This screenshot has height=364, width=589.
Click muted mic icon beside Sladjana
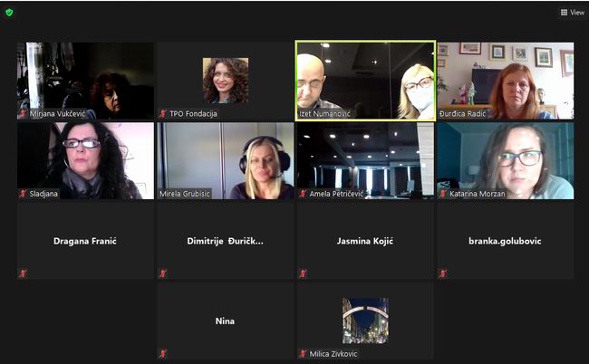(24, 194)
